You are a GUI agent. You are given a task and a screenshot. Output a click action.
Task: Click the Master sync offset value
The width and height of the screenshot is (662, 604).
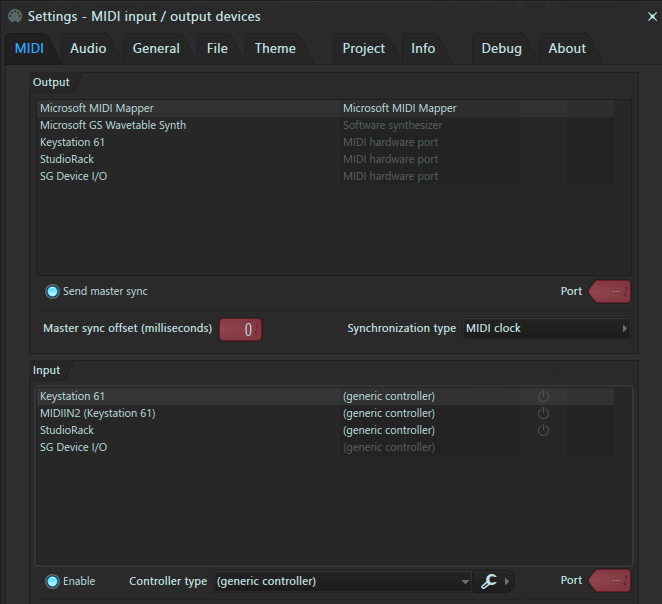pyautogui.click(x=241, y=329)
